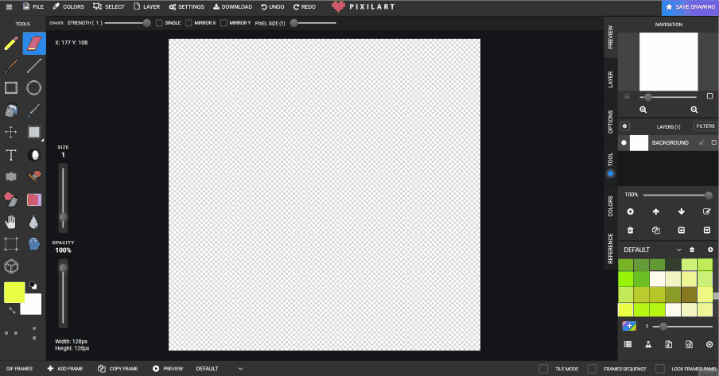Move layer down with arrow icon
Screen dimensions: 719x376
[681, 211]
